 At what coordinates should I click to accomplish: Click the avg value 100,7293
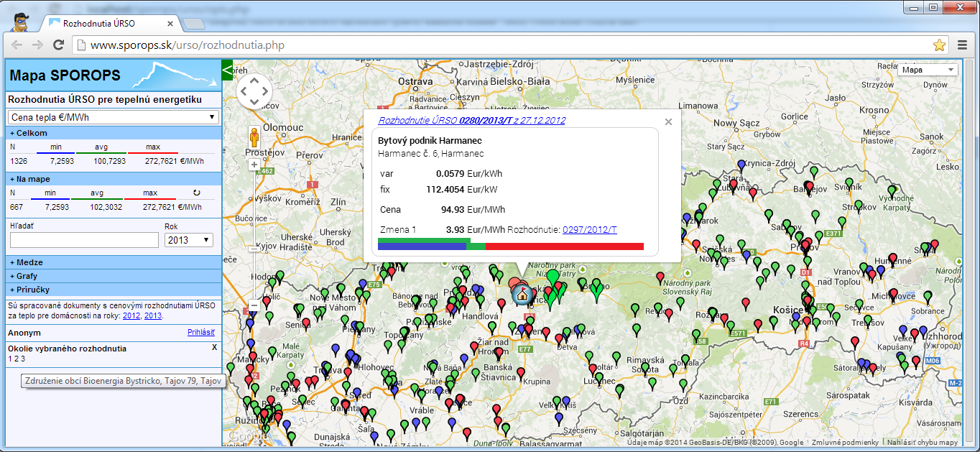(109, 161)
